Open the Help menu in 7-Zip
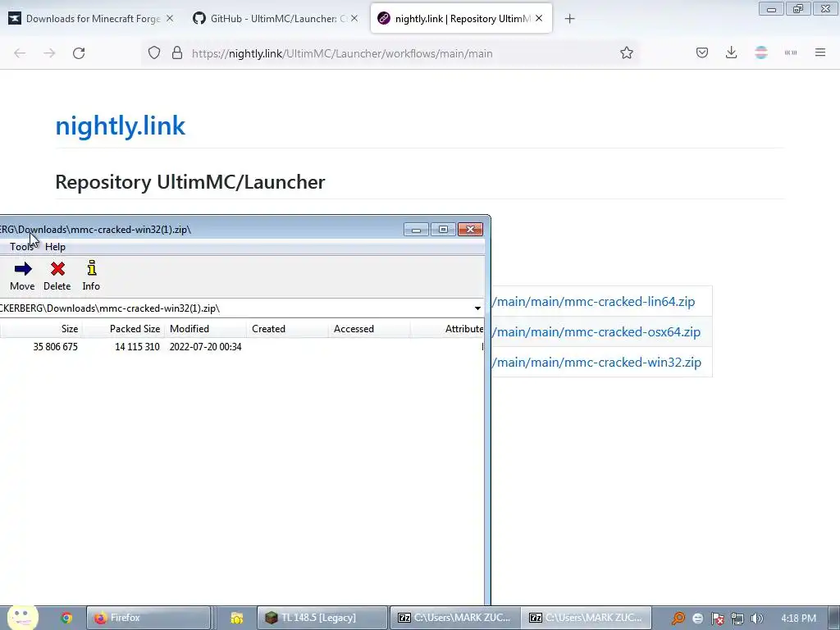This screenshot has width=840, height=630. click(55, 246)
